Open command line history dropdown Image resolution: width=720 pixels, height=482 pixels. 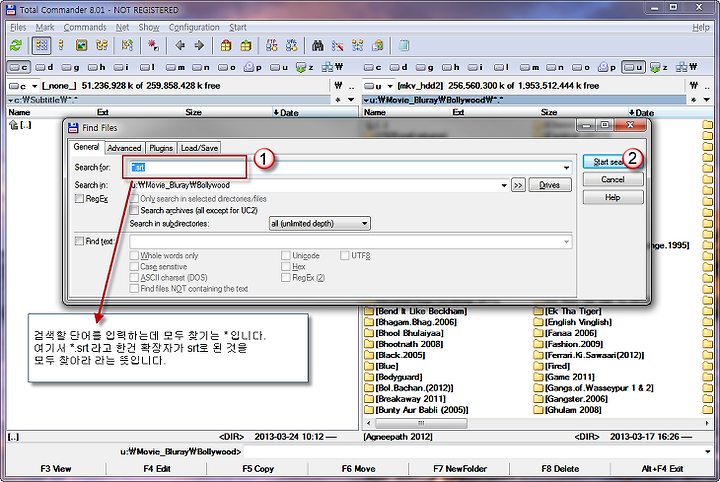pos(707,452)
